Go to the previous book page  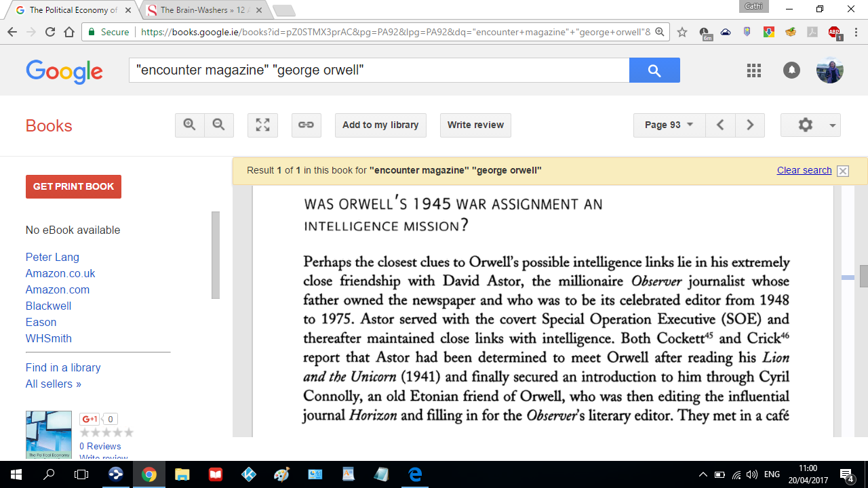[720, 125]
